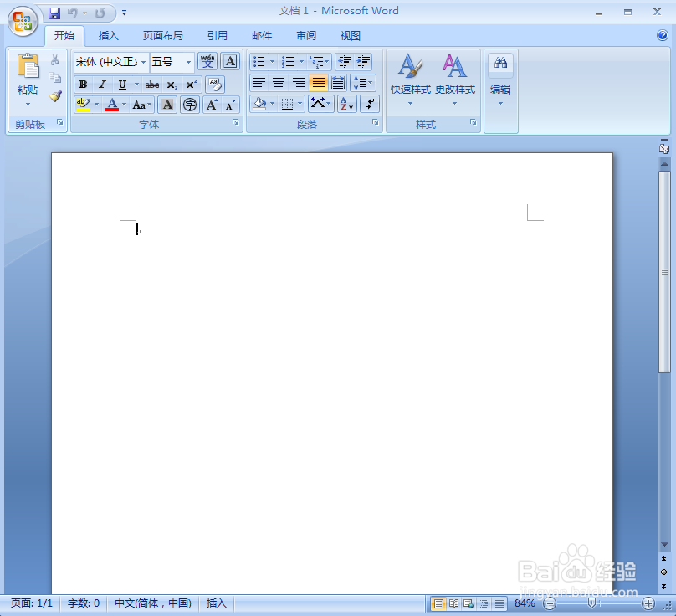
Task: Jump to next page double arrow
Action: [664, 586]
